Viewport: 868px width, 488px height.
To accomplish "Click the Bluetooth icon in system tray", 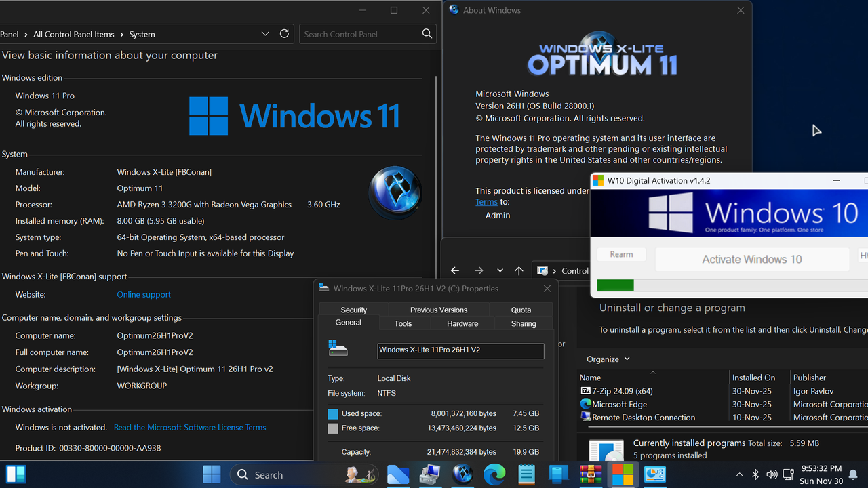I will [755, 474].
